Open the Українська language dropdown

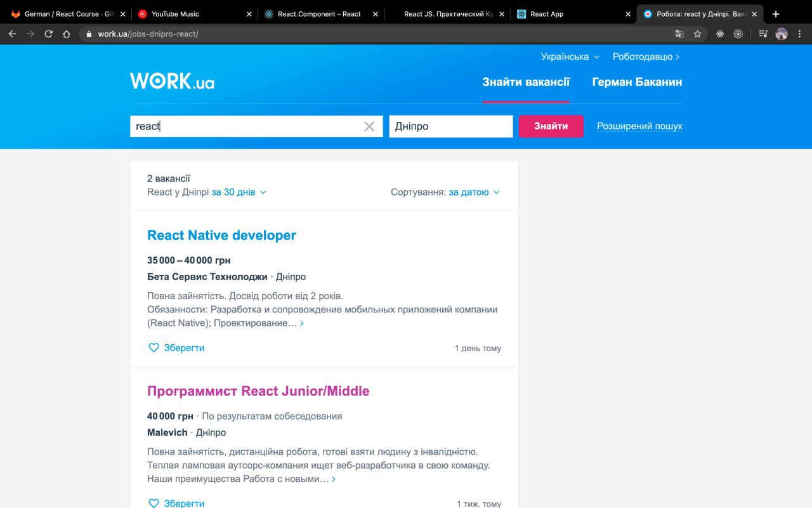click(570, 57)
